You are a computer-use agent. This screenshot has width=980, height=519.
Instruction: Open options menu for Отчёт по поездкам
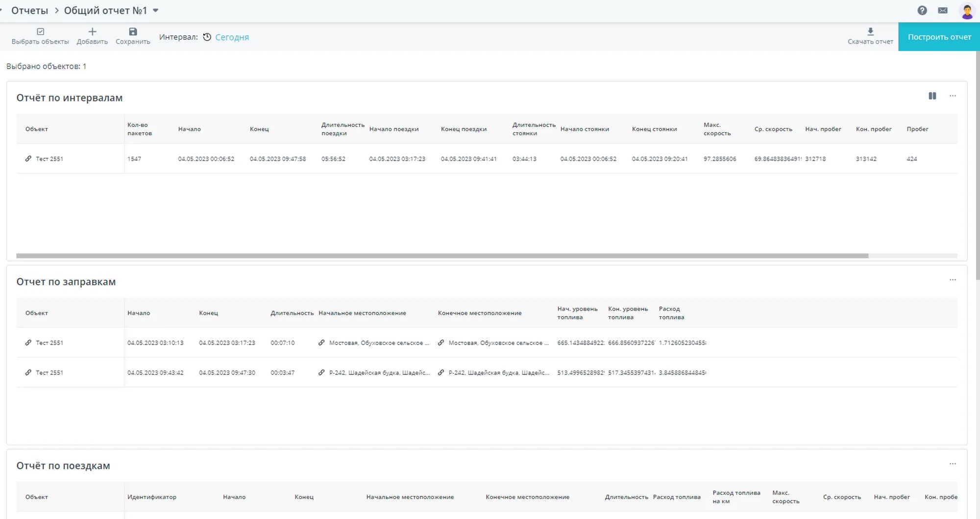point(952,464)
